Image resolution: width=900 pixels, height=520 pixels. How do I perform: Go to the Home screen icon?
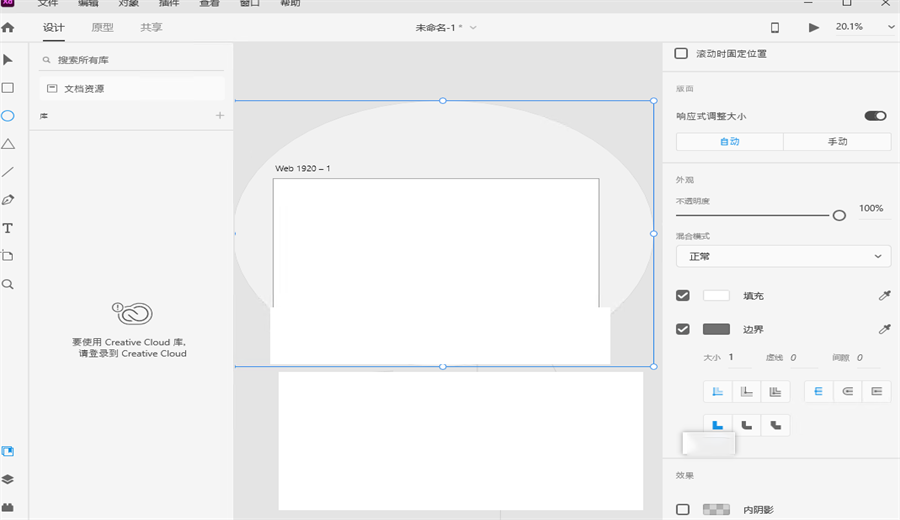point(8,28)
